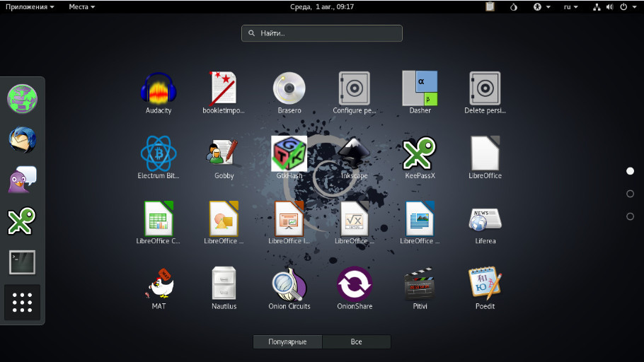Click KeePassX icon in the dock
The height and width of the screenshot is (362, 644).
click(22, 221)
